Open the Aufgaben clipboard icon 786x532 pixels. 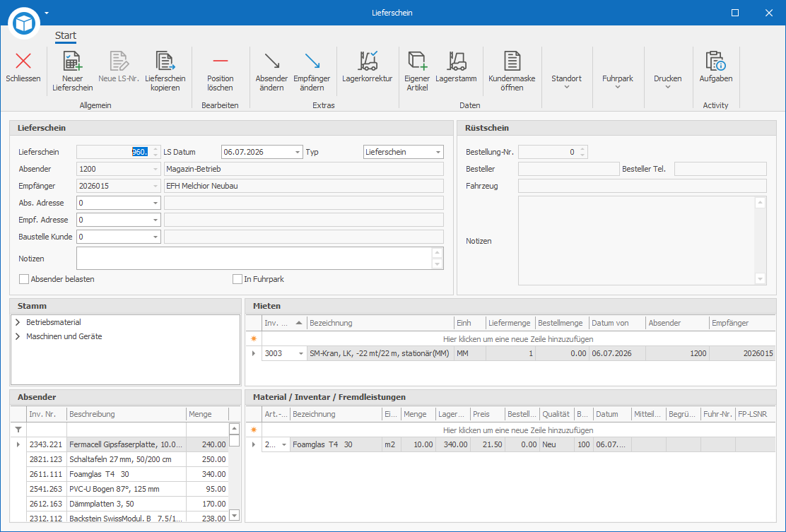(x=715, y=61)
